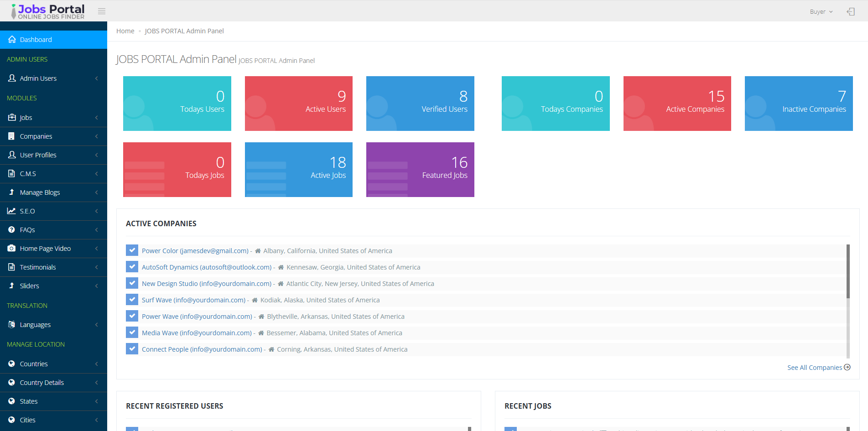This screenshot has width=868, height=431.
Task: Select the S.E.O chart icon
Action: click(12, 211)
